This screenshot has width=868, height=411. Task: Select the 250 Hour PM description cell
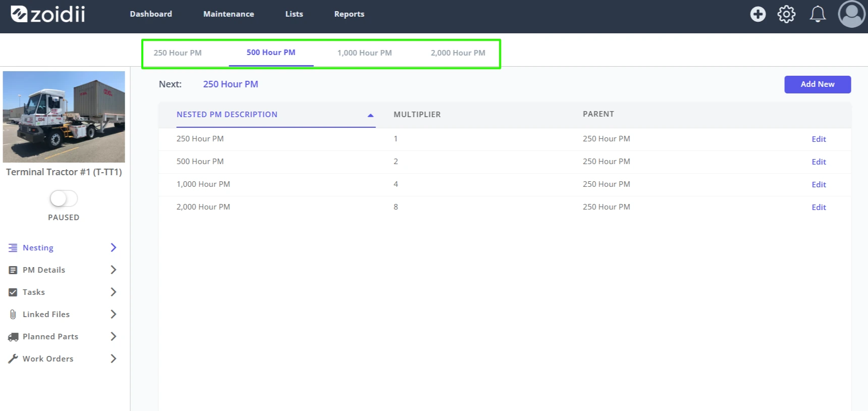point(200,139)
